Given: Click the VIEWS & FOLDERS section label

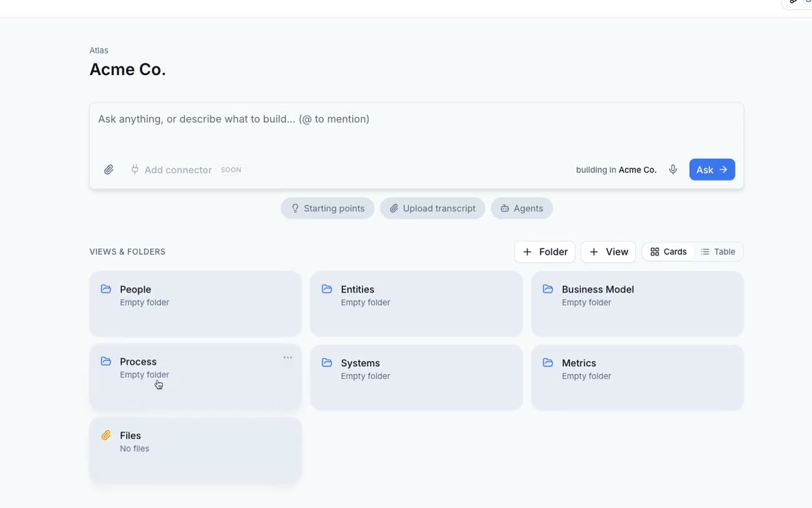Looking at the screenshot, I should pos(127,252).
